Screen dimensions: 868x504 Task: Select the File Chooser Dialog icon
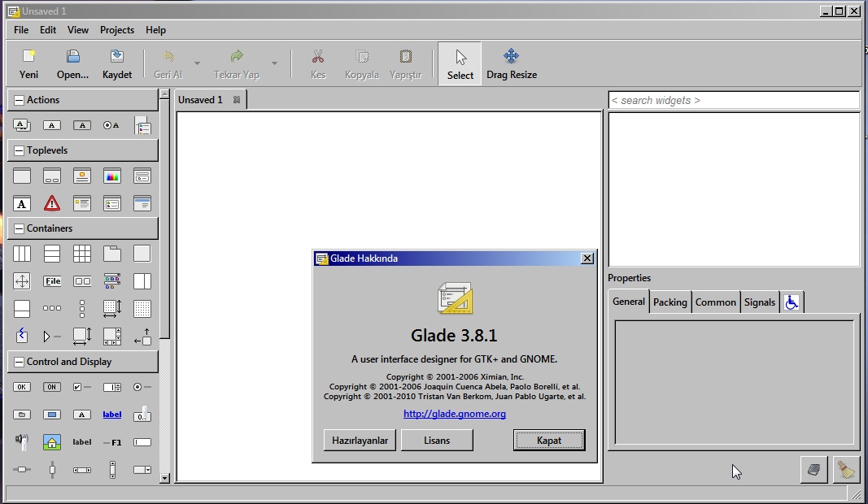click(x=142, y=176)
